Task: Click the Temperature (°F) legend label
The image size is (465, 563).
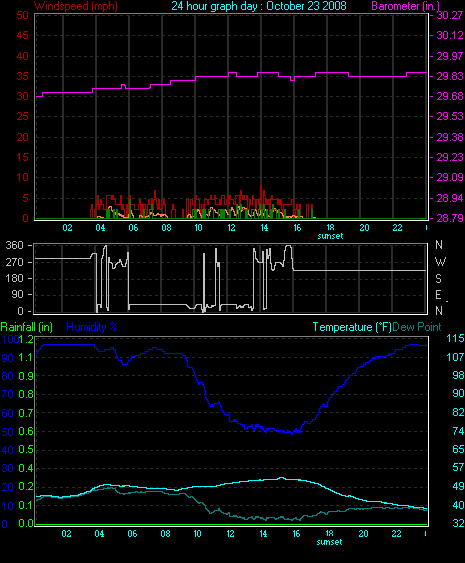Action: click(352, 327)
